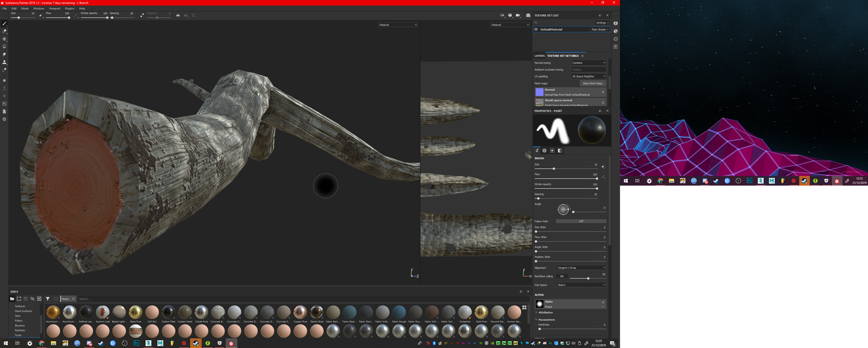Open Alignment Tangent | Wrap dropdown
Screen dimensions: 868x348
pos(581,268)
